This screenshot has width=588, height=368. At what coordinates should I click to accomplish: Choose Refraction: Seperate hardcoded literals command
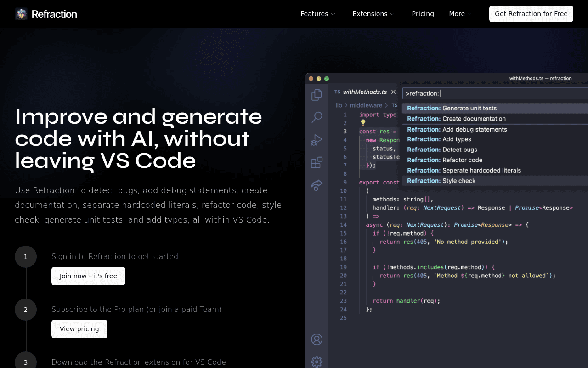tap(495, 170)
